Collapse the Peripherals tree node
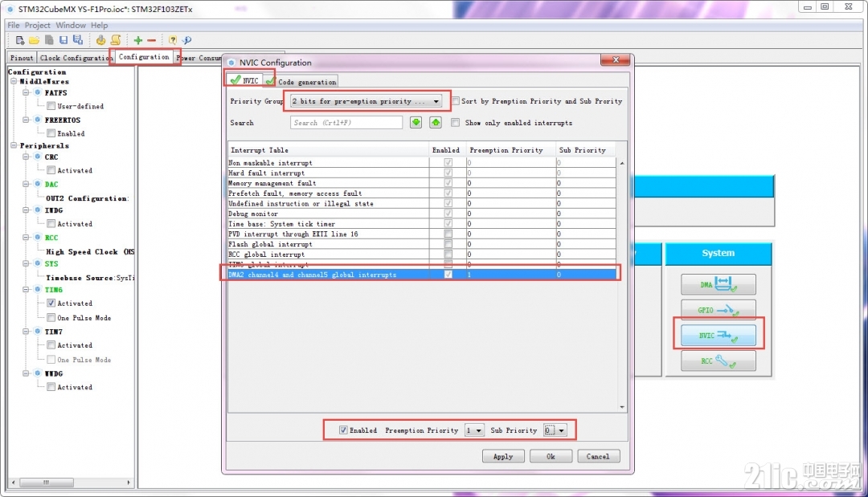This screenshot has height=497, width=868. pyautogui.click(x=14, y=145)
